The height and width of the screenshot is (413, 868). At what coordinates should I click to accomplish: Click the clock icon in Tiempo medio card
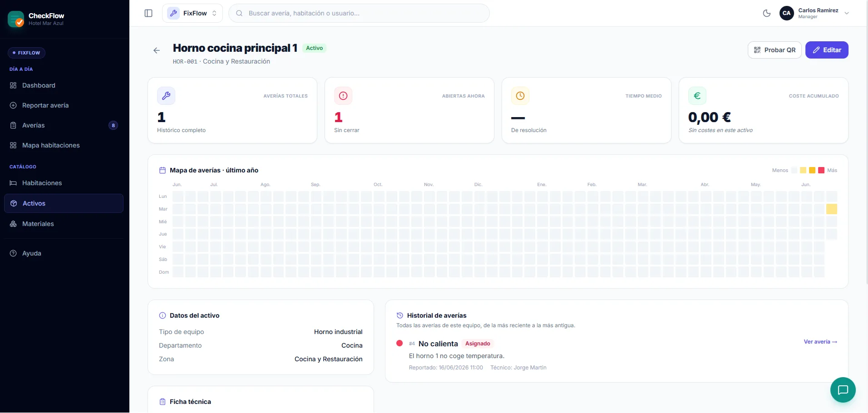(x=520, y=96)
